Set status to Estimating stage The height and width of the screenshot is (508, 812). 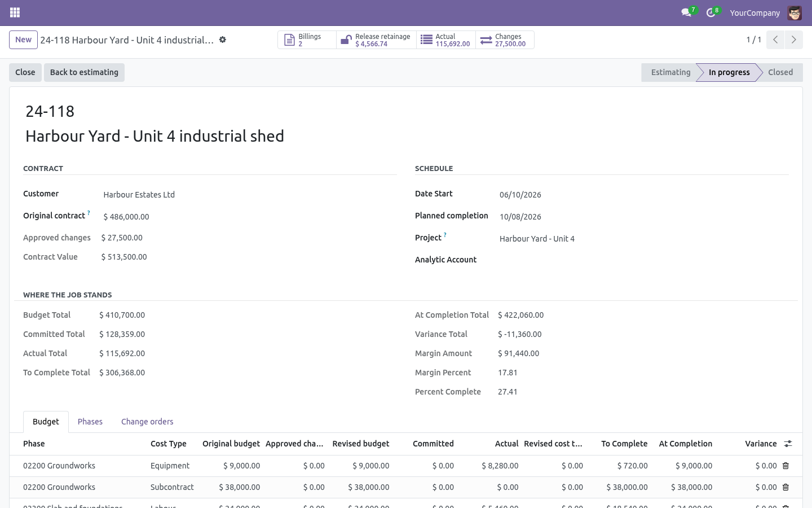[670, 72]
